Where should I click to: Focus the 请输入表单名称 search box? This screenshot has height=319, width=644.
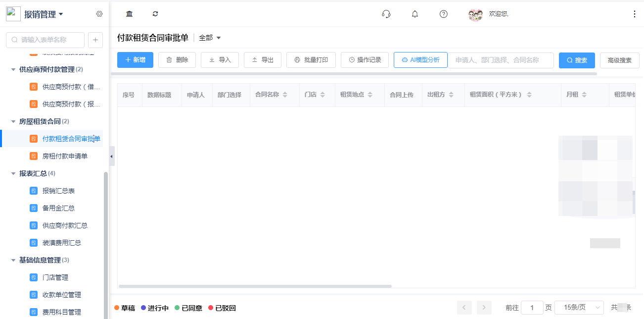[x=45, y=40]
